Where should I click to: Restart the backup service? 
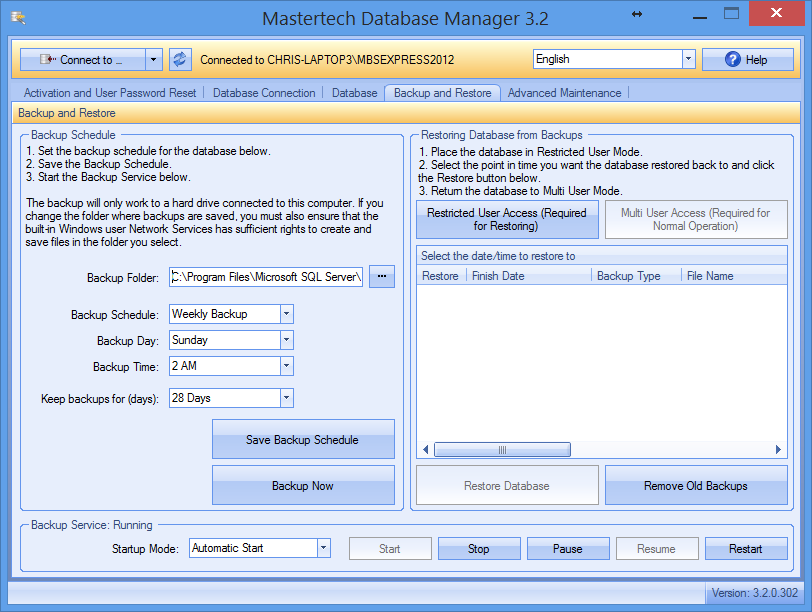tap(746, 549)
